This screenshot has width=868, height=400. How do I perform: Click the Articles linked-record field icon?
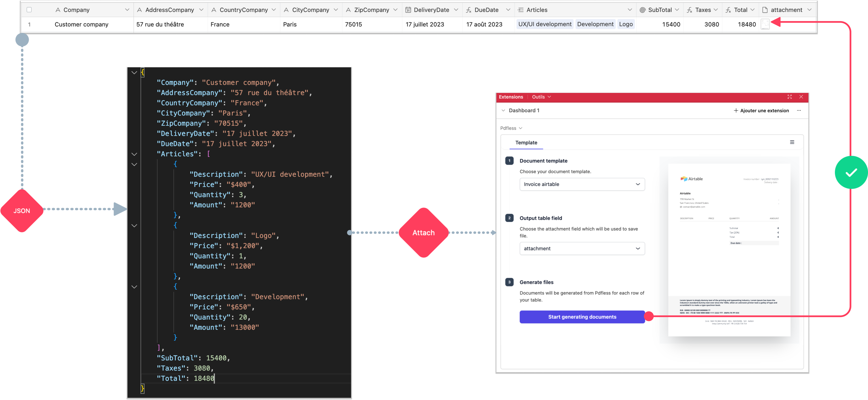tap(521, 10)
